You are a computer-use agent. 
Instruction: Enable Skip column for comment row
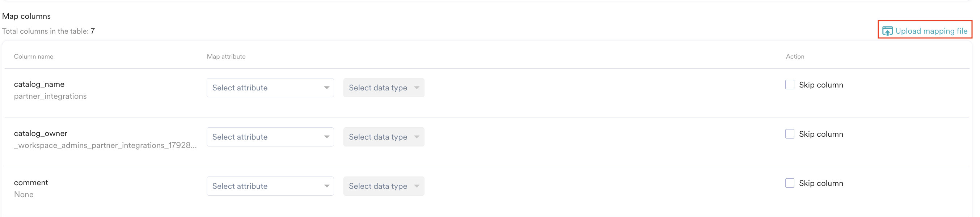click(x=789, y=183)
